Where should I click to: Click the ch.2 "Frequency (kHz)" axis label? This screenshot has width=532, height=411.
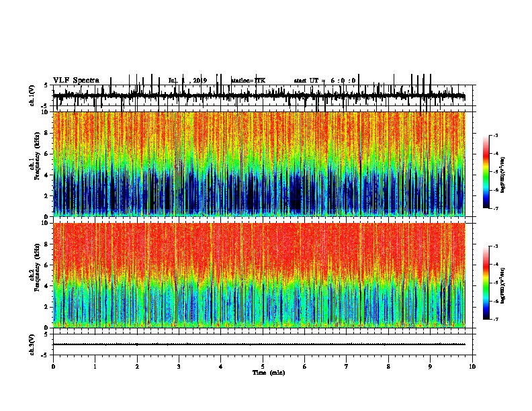point(37,267)
